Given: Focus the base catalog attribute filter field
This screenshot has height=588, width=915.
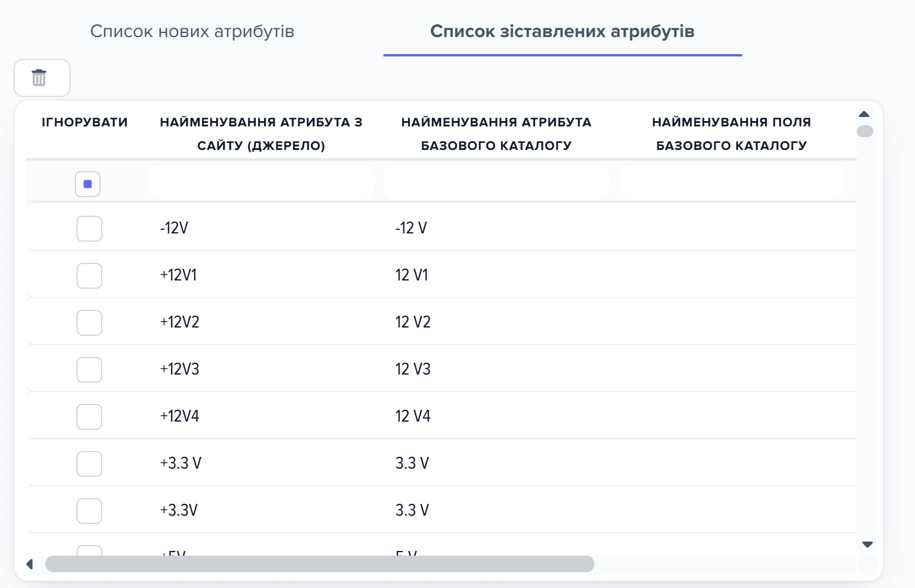Looking at the screenshot, I should (x=497, y=181).
